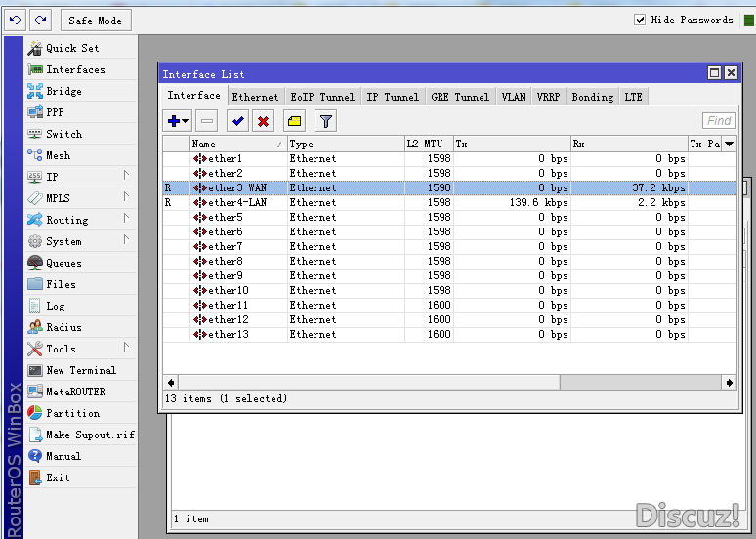Expand the Routing submenu
Screen dimensions: 756x539
click(80, 220)
